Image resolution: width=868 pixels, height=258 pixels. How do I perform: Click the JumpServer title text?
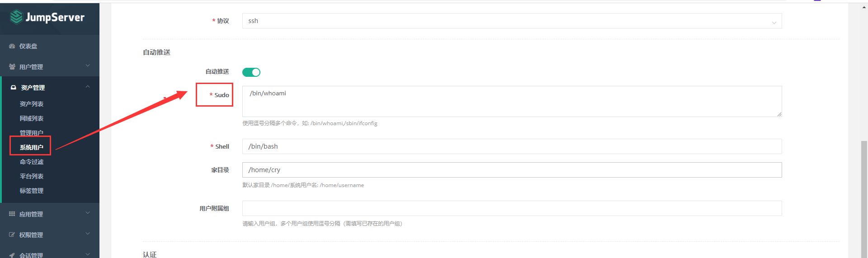(55, 18)
